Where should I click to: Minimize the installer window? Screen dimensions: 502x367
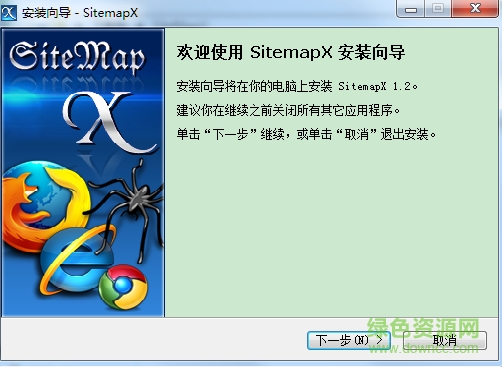(x=411, y=9)
